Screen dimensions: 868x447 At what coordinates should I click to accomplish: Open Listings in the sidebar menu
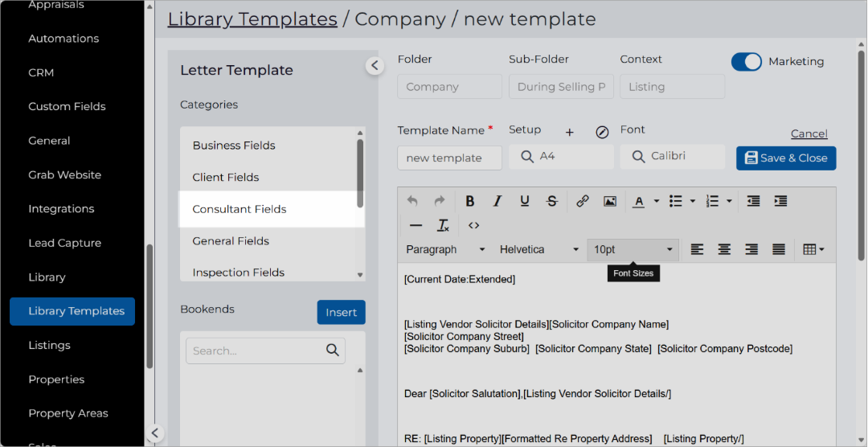pos(49,345)
